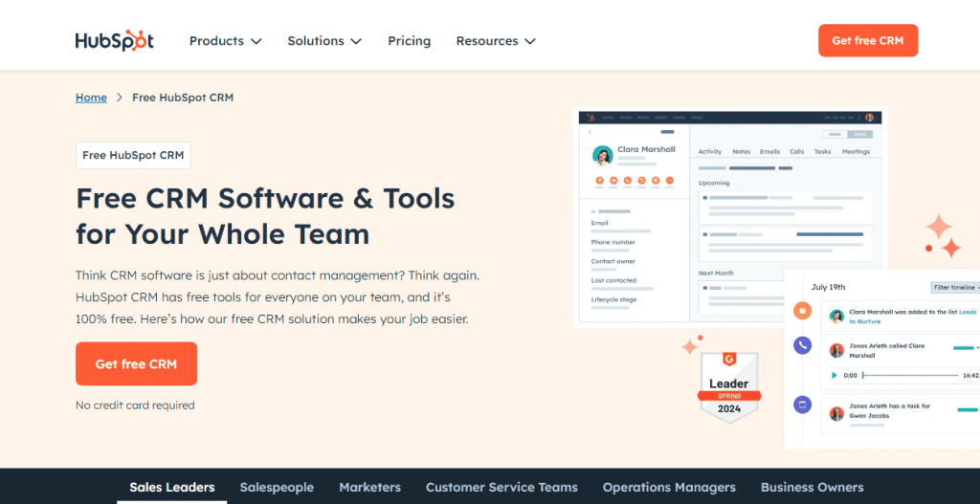Click the Last contacted field label
The image size is (980, 504).
(613, 280)
